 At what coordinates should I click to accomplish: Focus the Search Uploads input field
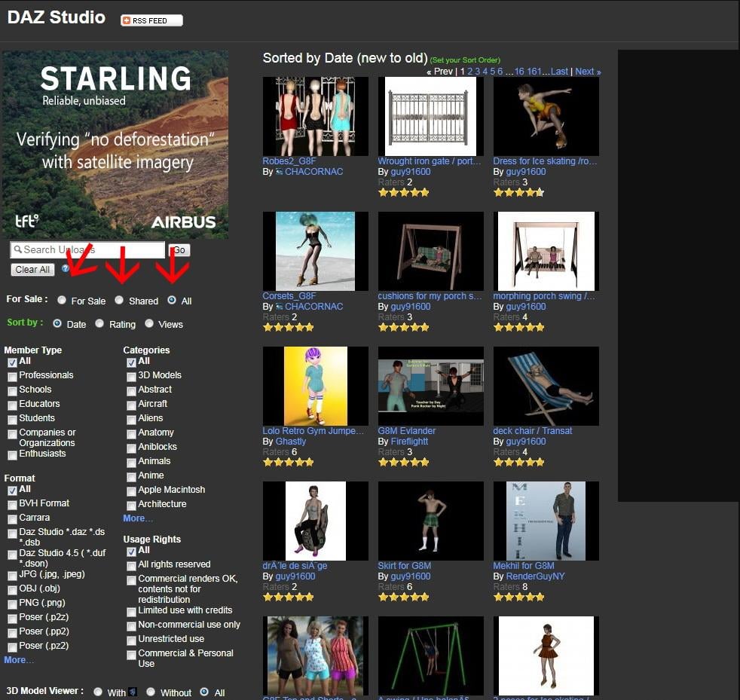coord(87,249)
